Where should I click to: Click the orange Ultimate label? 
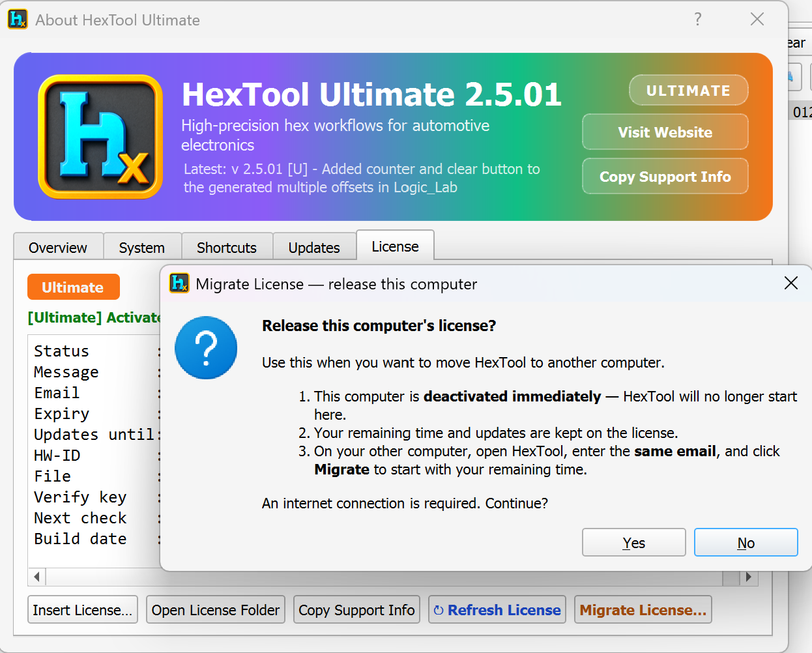[73, 287]
